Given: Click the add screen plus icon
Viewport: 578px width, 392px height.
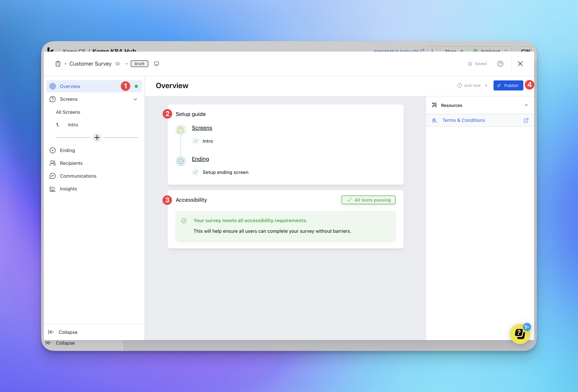Looking at the screenshot, I should [97, 138].
